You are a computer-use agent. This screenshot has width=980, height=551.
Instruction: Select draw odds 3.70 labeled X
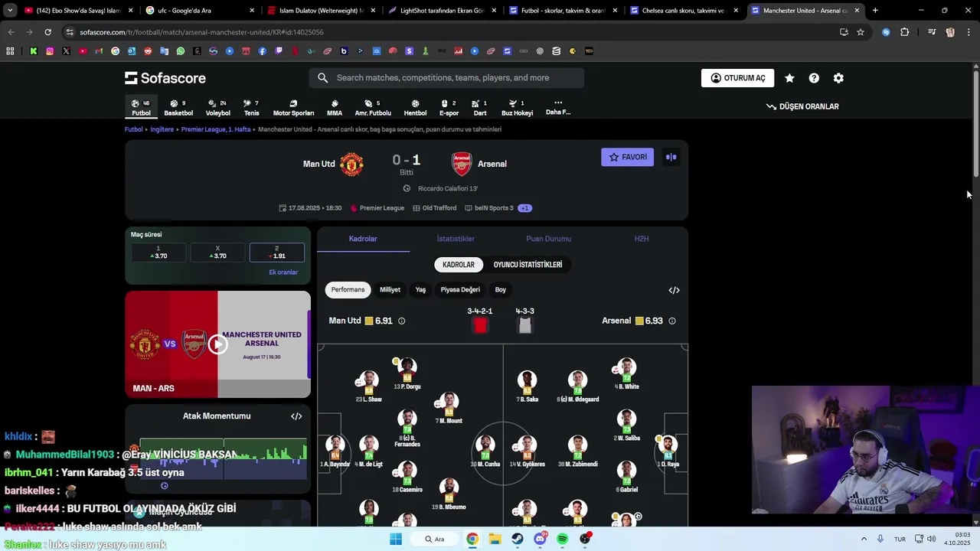tap(217, 253)
